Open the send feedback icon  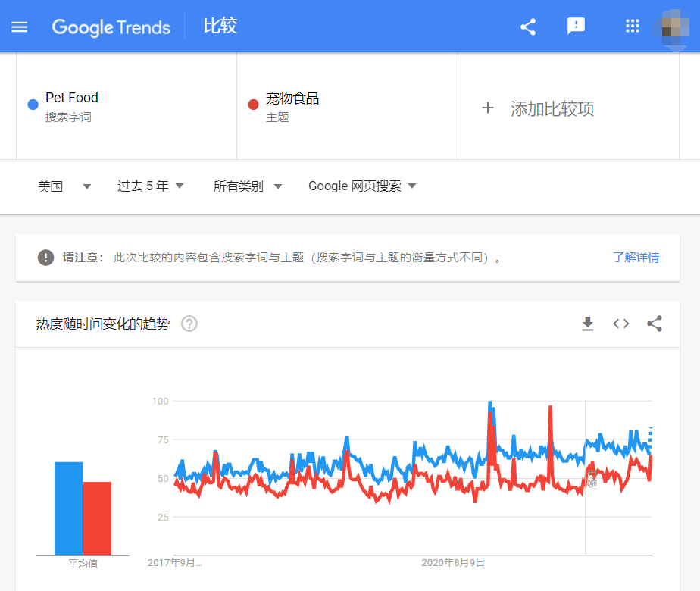tap(576, 27)
